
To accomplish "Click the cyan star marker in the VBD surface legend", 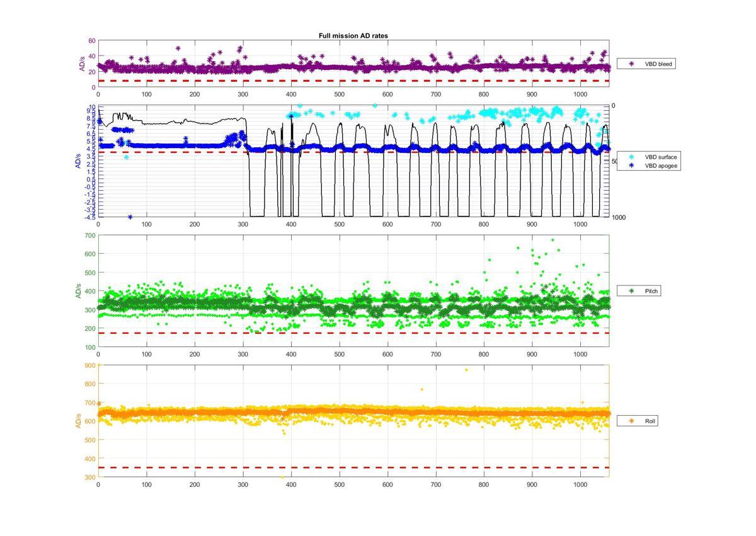I will pyautogui.click(x=631, y=156).
